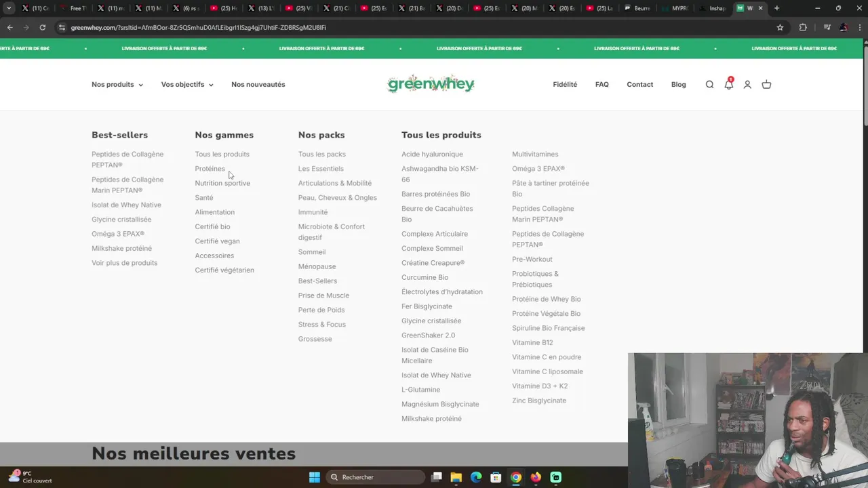Screen dimensions: 868x488
Task: Open Protéine Végétale Bio product
Action: [x=546, y=314]
